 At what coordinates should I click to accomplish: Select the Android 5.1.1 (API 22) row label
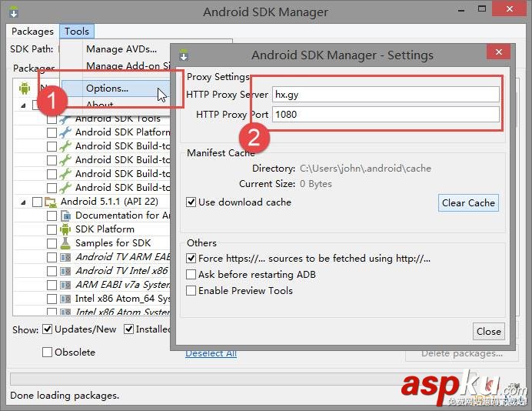click(x=109, y=202)
